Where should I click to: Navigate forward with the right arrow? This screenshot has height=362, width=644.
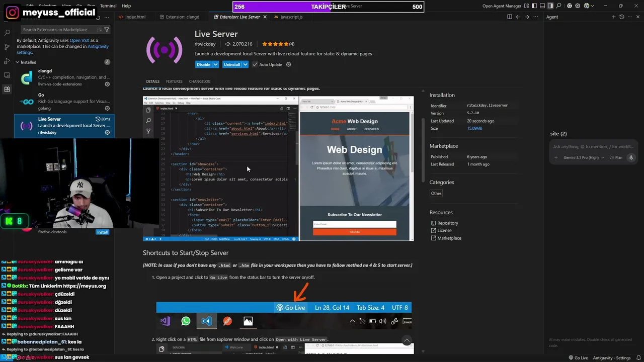pos(527,17)
